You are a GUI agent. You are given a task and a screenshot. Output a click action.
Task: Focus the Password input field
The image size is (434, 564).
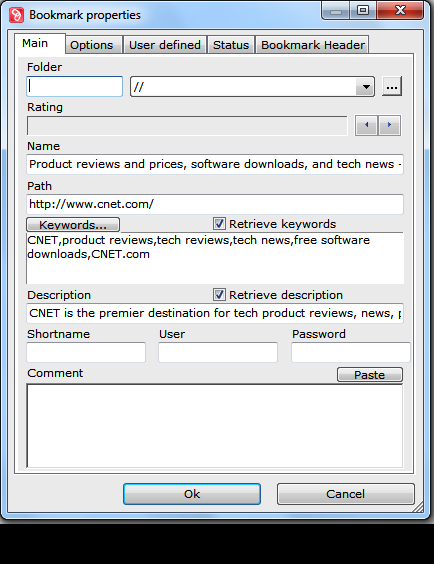351,352
